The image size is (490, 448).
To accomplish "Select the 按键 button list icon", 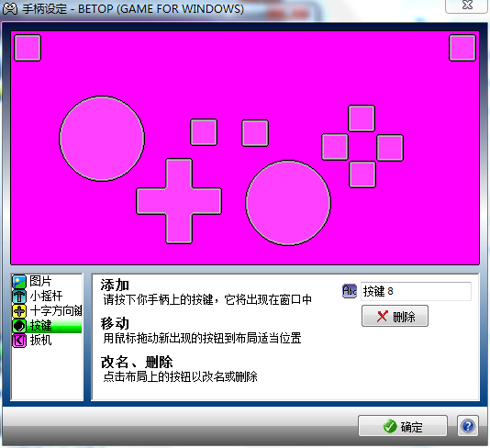I will (19, 326).
